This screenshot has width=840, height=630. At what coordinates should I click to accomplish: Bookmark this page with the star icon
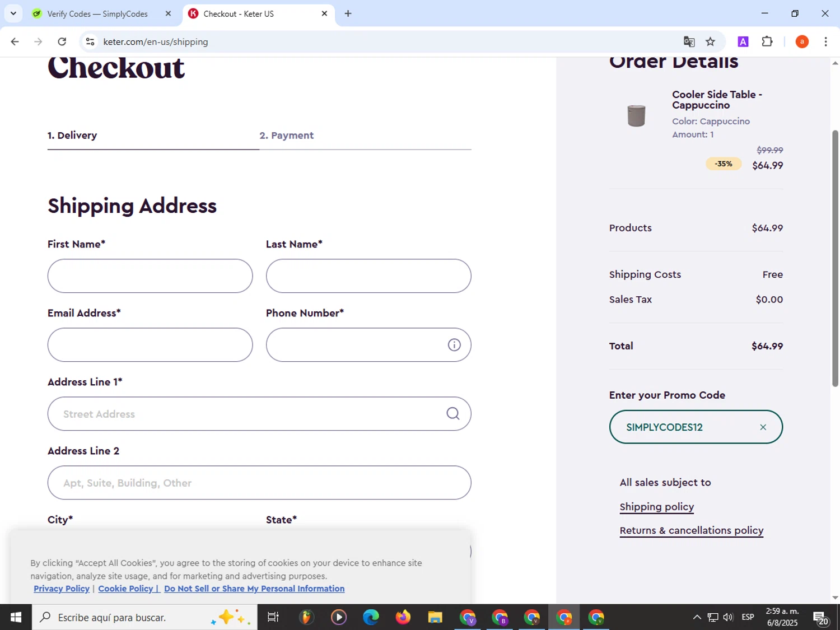point(710,41)
